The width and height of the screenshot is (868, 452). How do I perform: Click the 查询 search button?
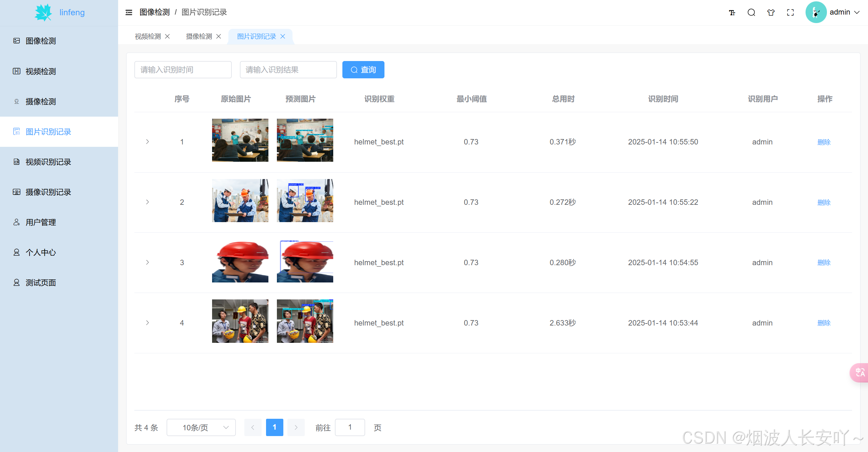click(363, 70)
